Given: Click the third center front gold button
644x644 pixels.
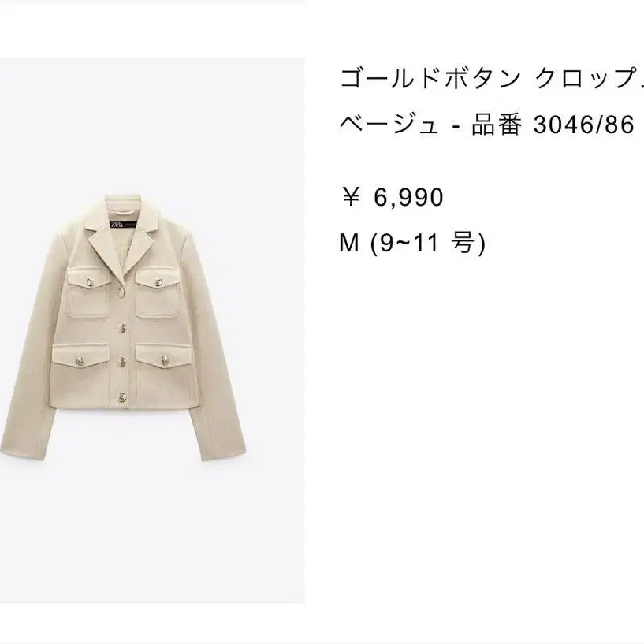Looking at the screenshot, I should (x=122, y=362).
